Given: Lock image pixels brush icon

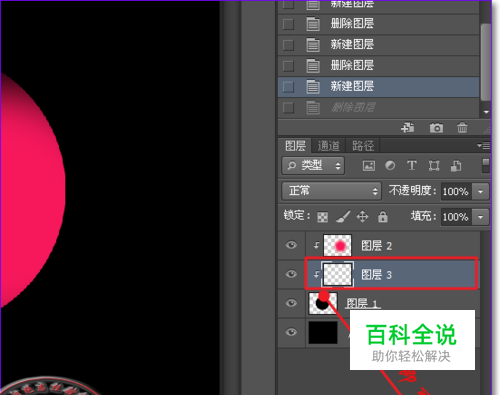Looking at the screenshot, I should [343, 217].
